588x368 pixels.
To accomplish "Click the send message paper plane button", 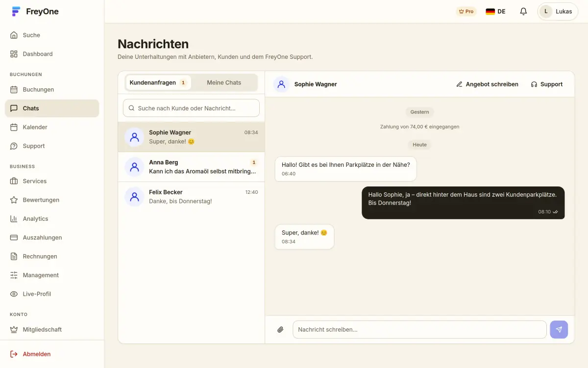I will click(x=559, y=330).
